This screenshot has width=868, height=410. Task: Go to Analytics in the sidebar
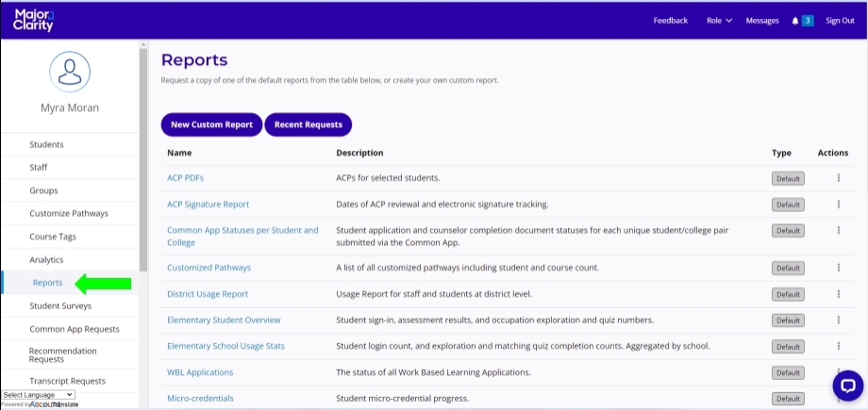(46, 259)
